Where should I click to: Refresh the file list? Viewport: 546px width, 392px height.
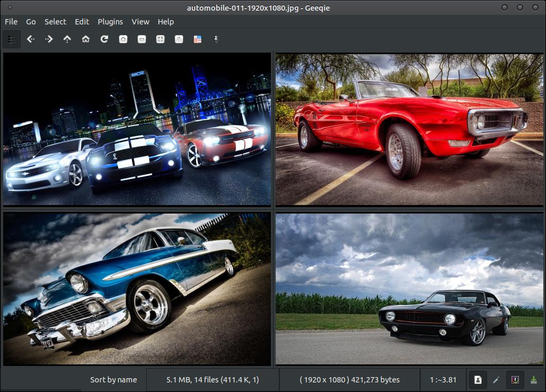[104, 39]
